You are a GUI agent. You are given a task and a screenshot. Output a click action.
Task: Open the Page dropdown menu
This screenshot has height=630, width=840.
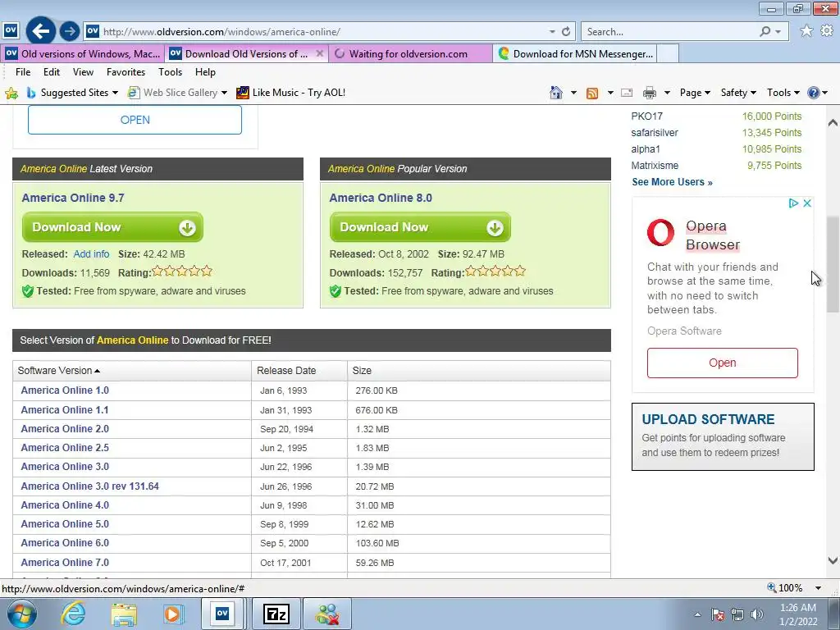(x=695, y=93)
